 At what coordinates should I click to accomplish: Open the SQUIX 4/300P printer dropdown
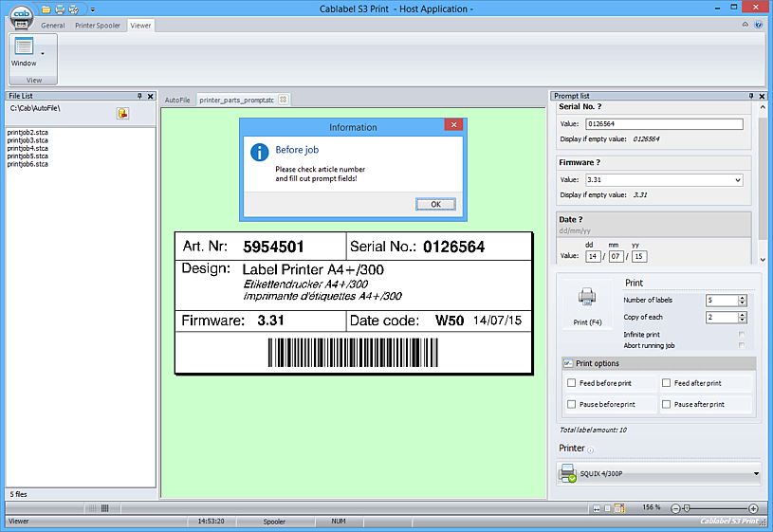(x=756, y=474)
